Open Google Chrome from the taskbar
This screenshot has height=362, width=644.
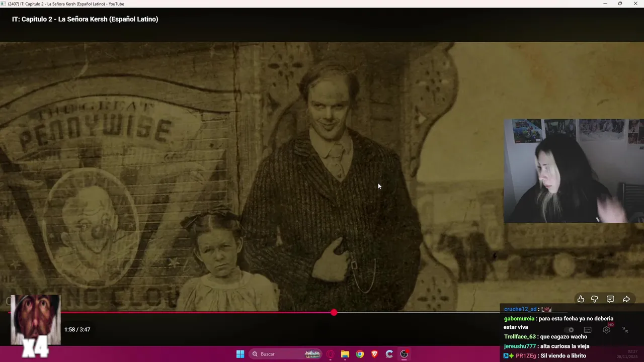point(360,354)
